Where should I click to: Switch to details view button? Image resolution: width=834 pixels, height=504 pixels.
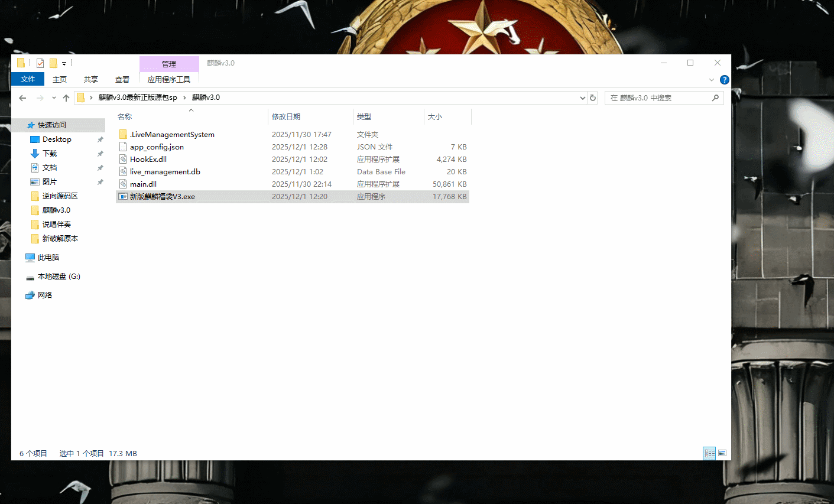[x=709, y=453]
